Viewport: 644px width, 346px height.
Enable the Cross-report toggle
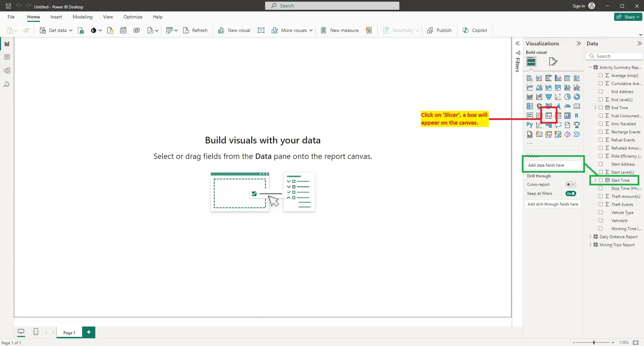[x=571, y=184]
